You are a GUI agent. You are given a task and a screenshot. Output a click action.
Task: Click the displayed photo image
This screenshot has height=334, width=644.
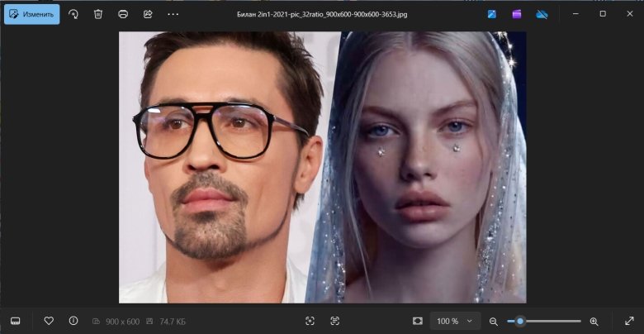click(x=322, y=167)
